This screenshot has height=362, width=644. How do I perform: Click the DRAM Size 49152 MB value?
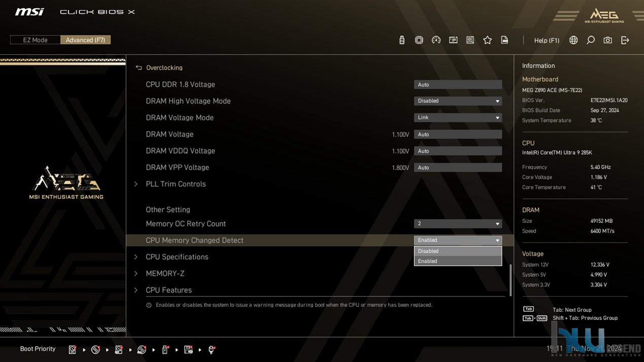pyautogui.click(x=601, y=221)
